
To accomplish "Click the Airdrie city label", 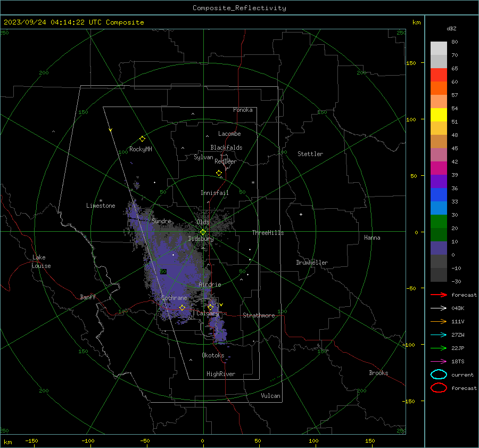I will (x=210, y=284).
